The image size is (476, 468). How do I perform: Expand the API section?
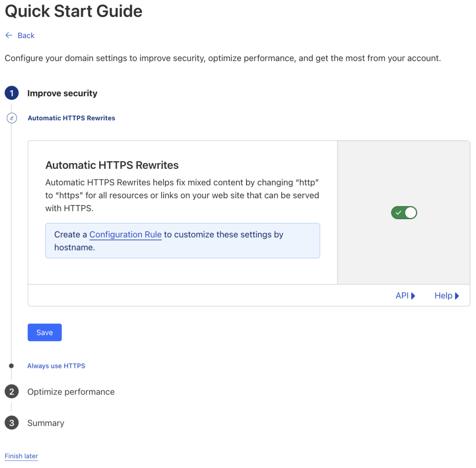(405, 296)
